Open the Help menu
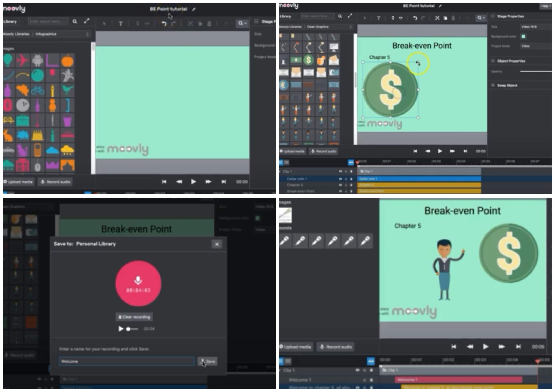555x392 pixels. coord(546,6)
